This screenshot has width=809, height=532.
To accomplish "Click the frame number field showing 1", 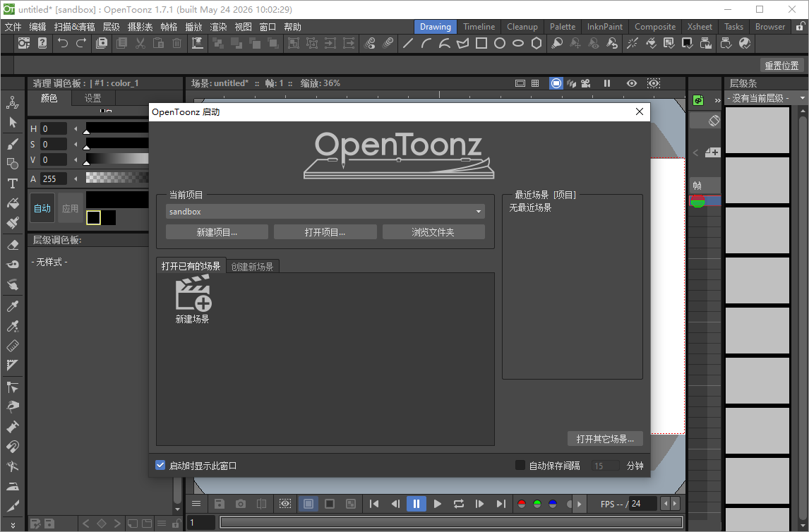I will [x=200, y=523].
